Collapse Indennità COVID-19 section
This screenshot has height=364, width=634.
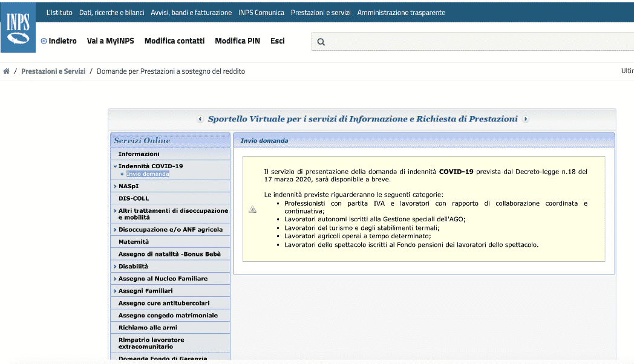(151, 166)
